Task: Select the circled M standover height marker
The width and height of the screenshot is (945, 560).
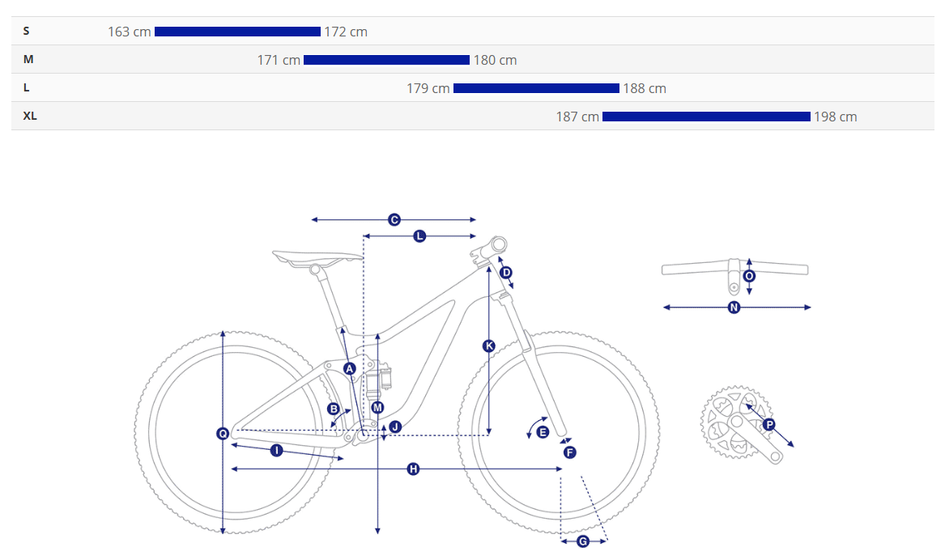Action: coord(377,408)
